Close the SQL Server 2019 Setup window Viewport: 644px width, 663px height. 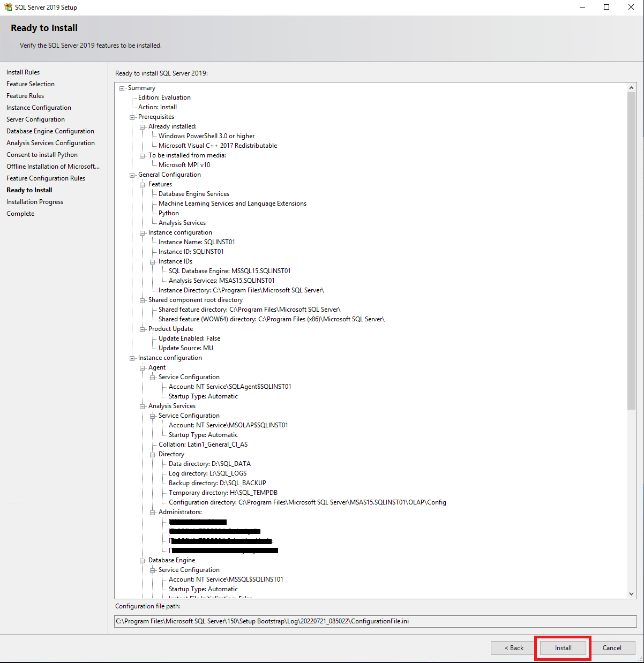click(631, 7)
